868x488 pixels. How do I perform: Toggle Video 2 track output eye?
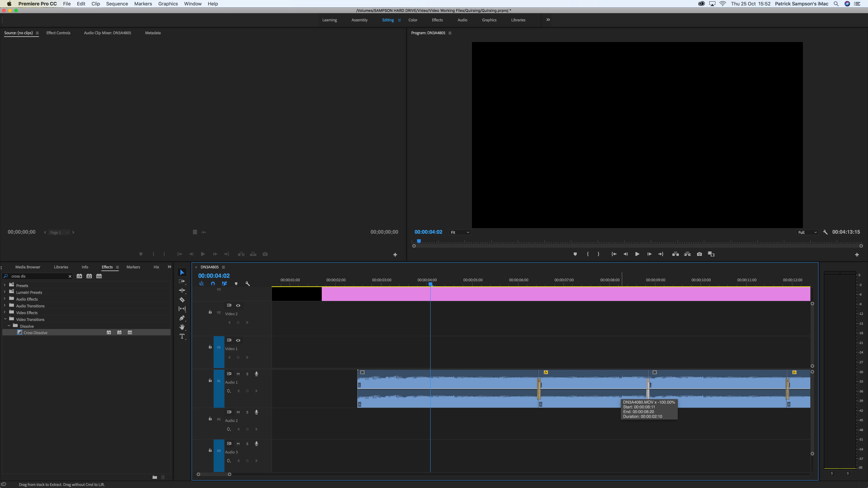(x=238, y=305)
